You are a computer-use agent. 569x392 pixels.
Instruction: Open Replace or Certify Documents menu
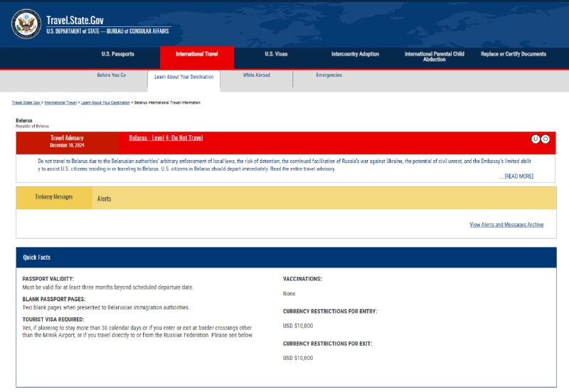point(513,54)
